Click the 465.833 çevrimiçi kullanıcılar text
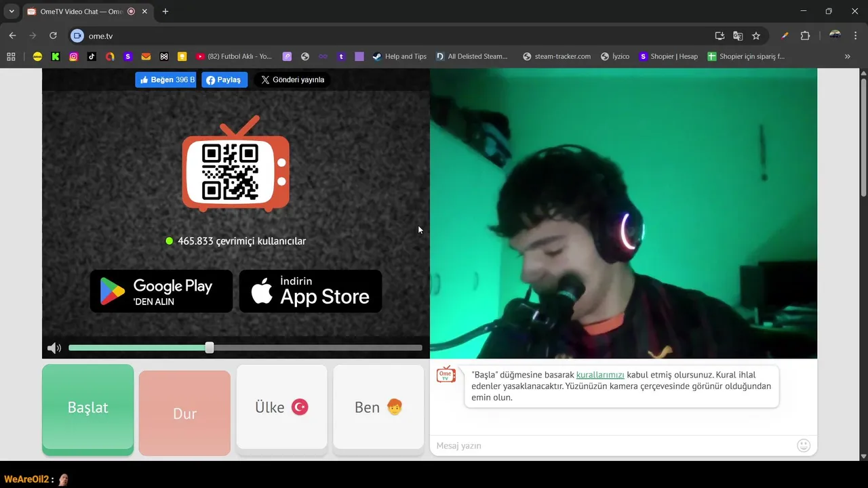 click(x=241, y=241)
